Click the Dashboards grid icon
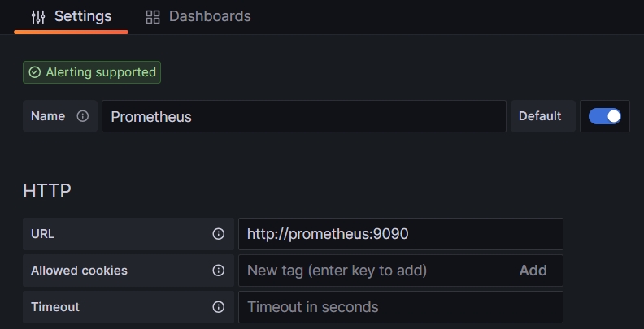The width and height of the screenshot is (644, 329). pos(153,17)
